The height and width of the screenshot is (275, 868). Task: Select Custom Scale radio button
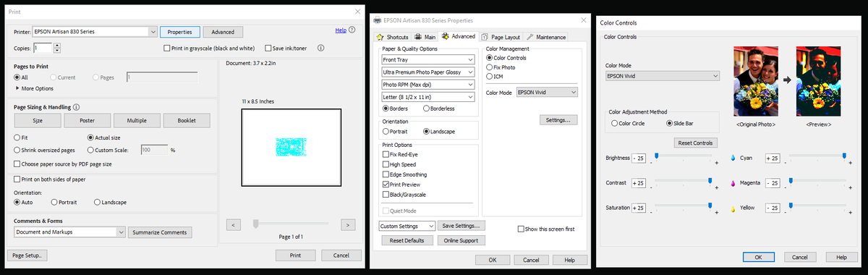[x=90, y=150]
